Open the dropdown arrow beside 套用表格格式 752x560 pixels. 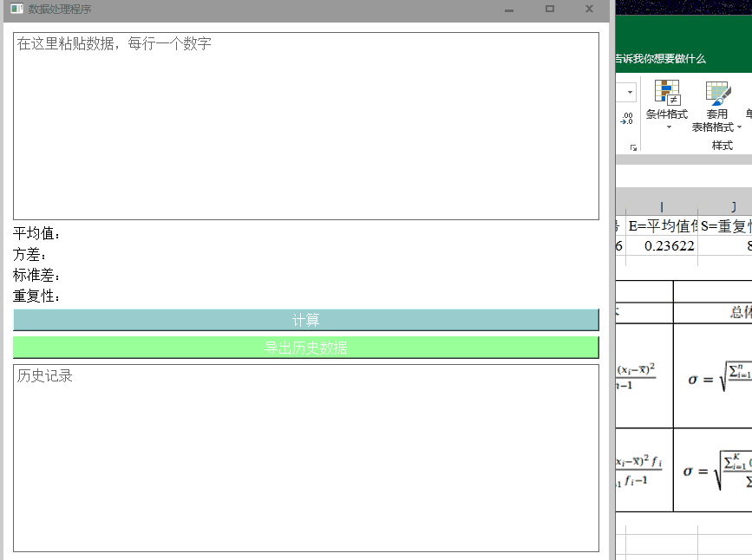(738, 127)
